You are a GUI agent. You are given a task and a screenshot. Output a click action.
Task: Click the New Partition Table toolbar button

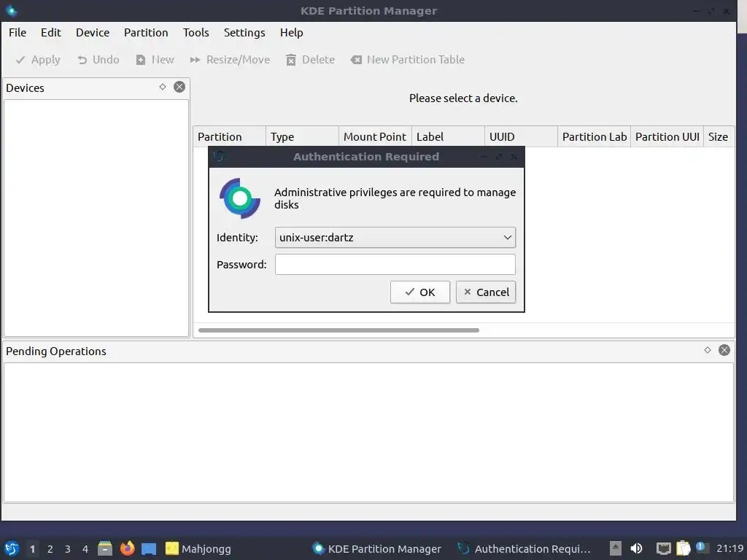[x=408, y=60]
